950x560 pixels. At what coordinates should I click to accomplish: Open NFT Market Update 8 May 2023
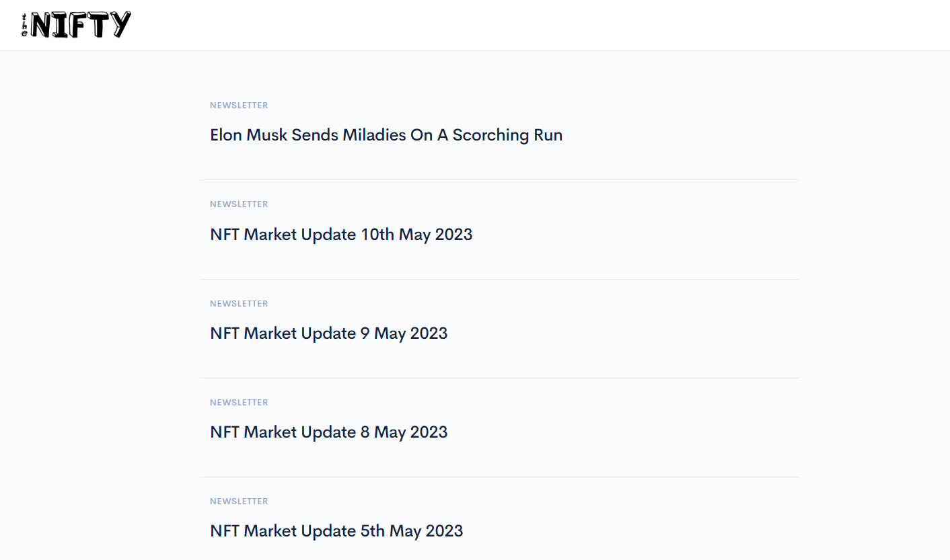(x=329, y=432)
